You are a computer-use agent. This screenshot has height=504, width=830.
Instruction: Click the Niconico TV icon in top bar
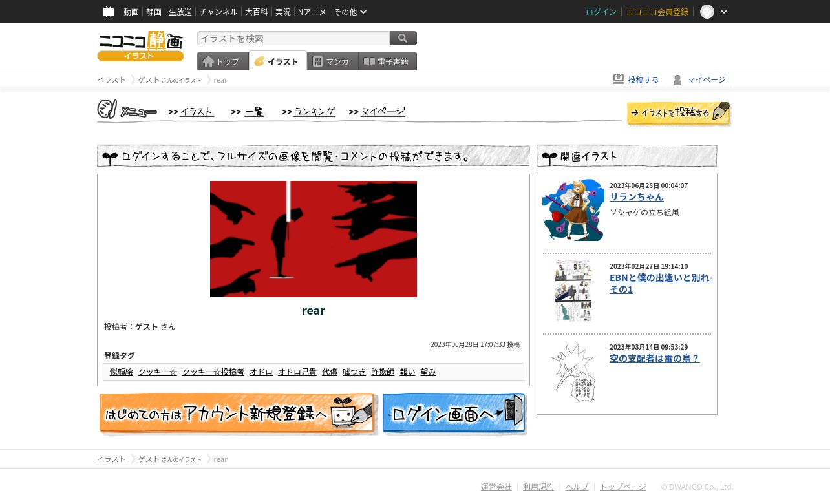(x=109, y=12)
